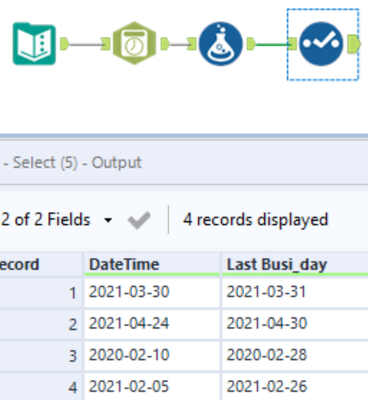The image size is (368, 400).
Task: Select Last Busi_day cell 2021-02-26
Action: [x=295, y=387]
